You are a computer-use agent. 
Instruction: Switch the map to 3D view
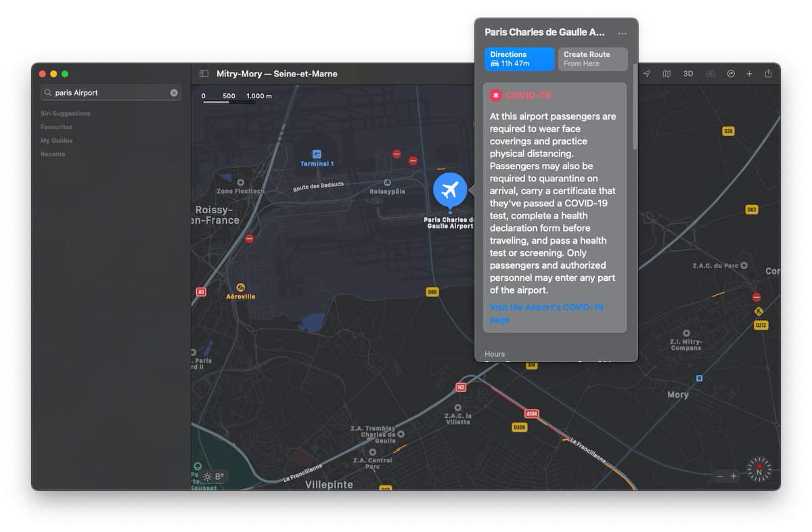688,74
